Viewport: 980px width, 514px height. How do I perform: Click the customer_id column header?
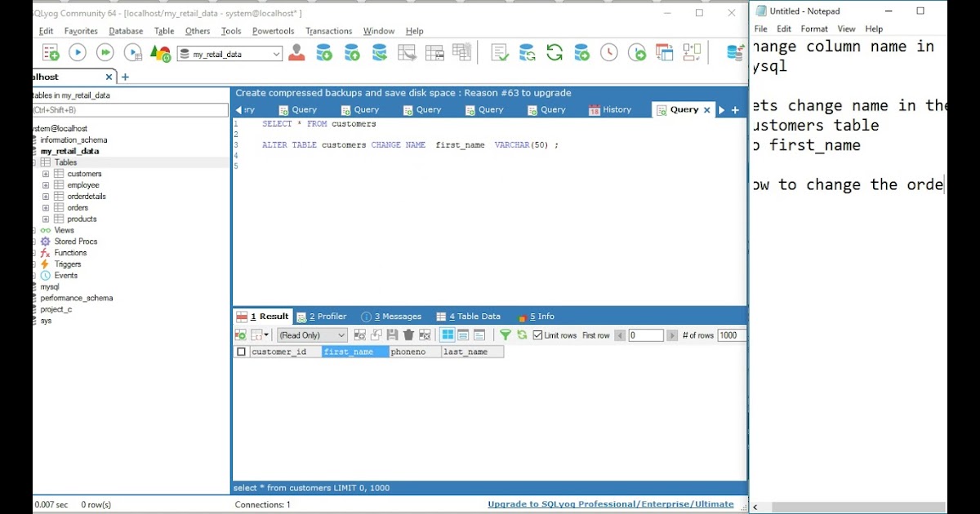pos(285,352)
